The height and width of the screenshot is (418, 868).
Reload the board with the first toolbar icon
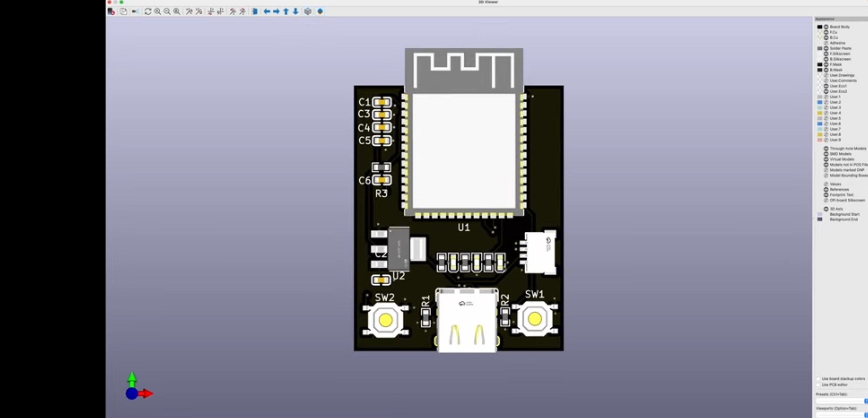coord(111,11)
